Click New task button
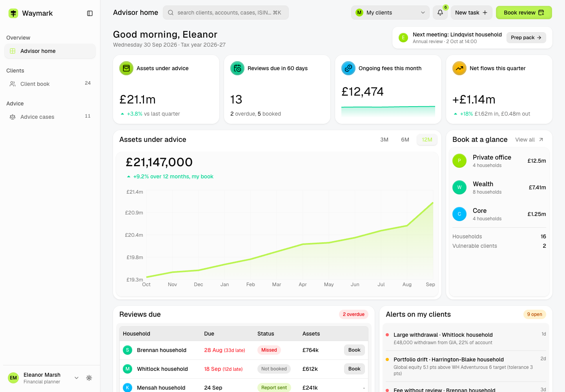 (x=471, y=13)
